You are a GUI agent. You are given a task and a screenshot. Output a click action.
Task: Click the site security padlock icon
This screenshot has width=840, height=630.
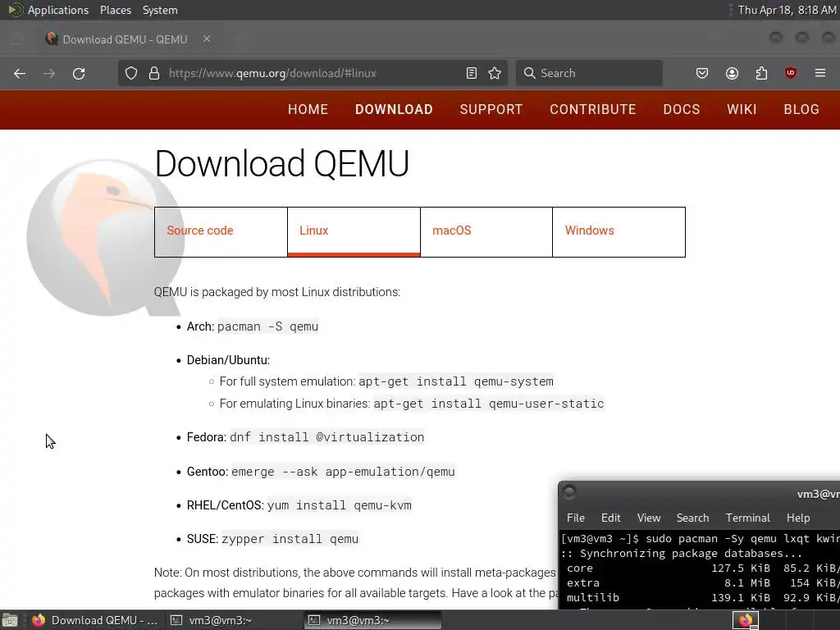click(x=154, y=73)
